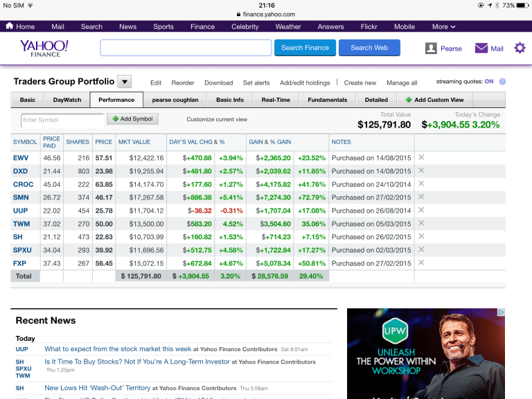Select the DayWatch tab

[67, 100]
